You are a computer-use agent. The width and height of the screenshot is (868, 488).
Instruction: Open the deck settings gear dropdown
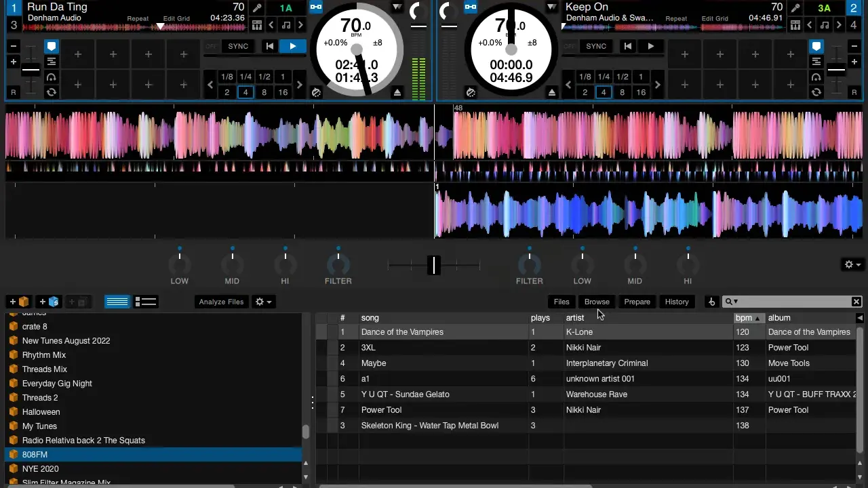[852, 264]
